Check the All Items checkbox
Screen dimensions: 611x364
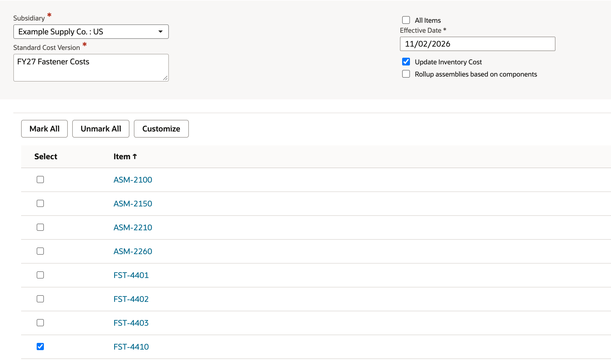pos(406,20)
